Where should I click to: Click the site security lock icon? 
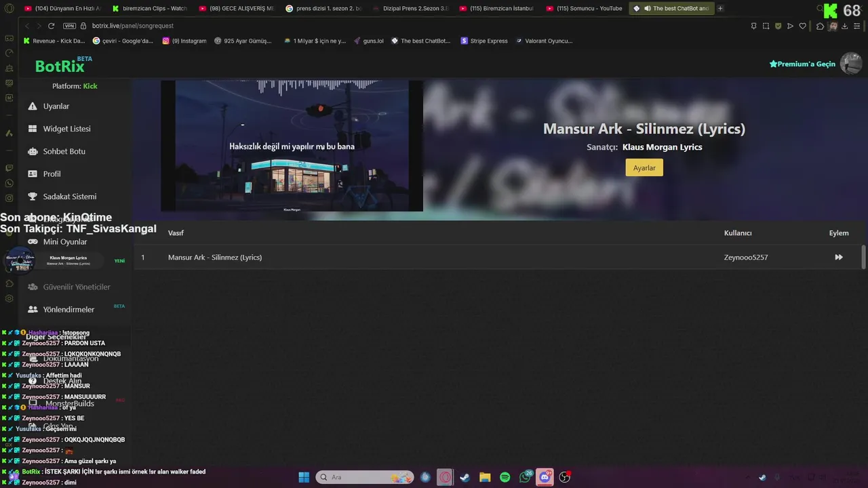click(x=83, y=26)
